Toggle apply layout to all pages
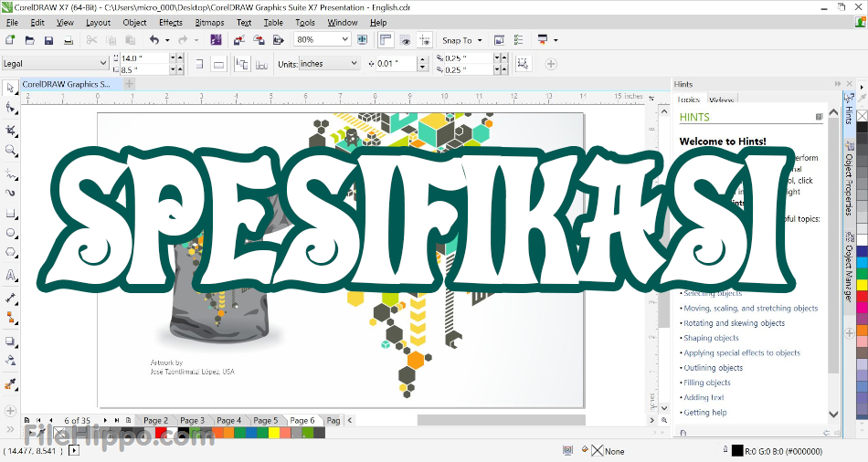Screen dimensions: 868x462 (x=242, y=64)
